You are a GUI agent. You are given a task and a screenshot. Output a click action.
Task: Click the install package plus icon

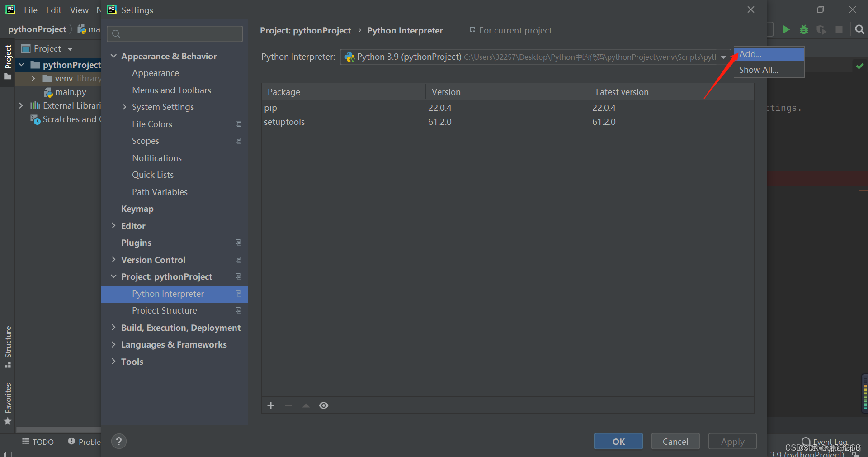click(271, 405)
